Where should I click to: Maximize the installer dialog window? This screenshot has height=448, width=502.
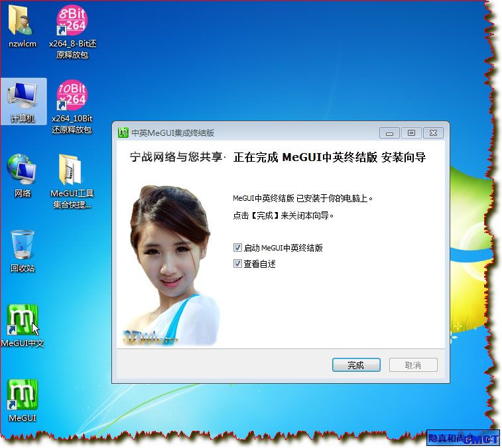click(x=411, y=133)
